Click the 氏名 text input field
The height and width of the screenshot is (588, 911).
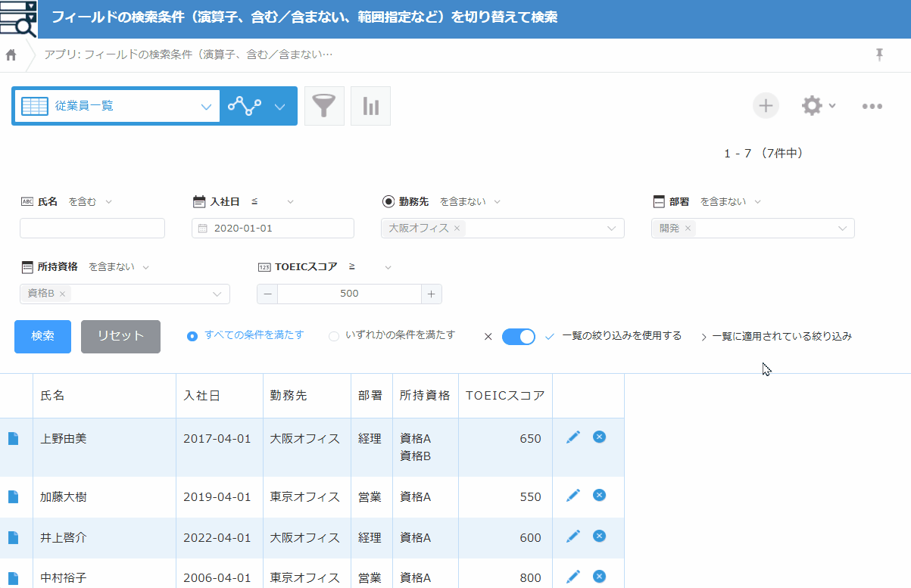92,229
